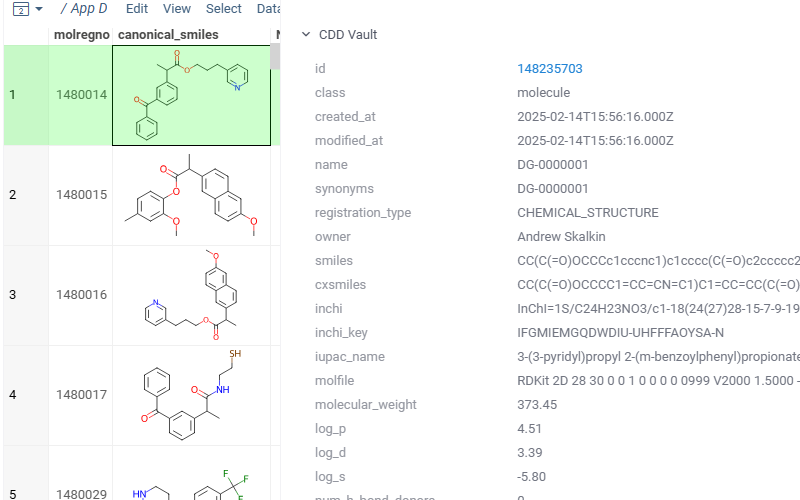
Task: Click the canonical_smiles column header
Action: [168, 35]
